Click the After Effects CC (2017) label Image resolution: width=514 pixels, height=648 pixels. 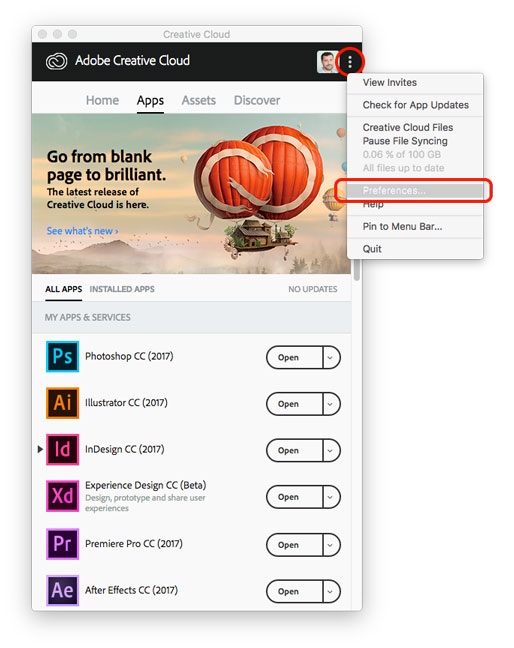[131, 590]
